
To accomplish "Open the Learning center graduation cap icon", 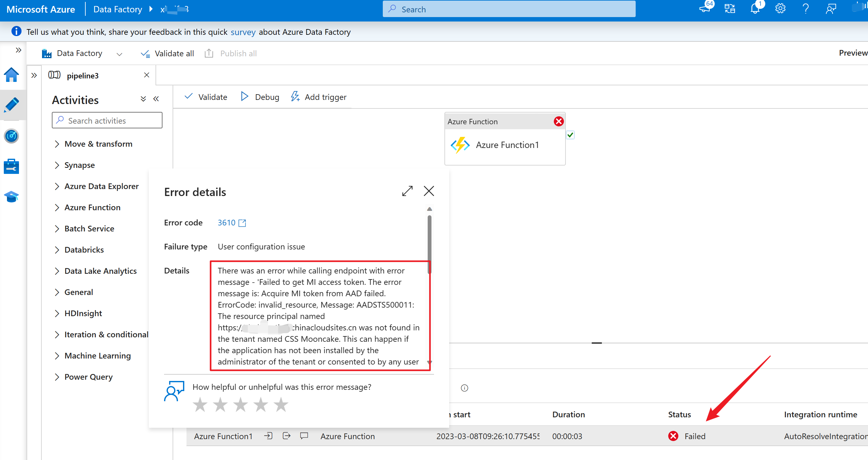I will tap(11, 196).
